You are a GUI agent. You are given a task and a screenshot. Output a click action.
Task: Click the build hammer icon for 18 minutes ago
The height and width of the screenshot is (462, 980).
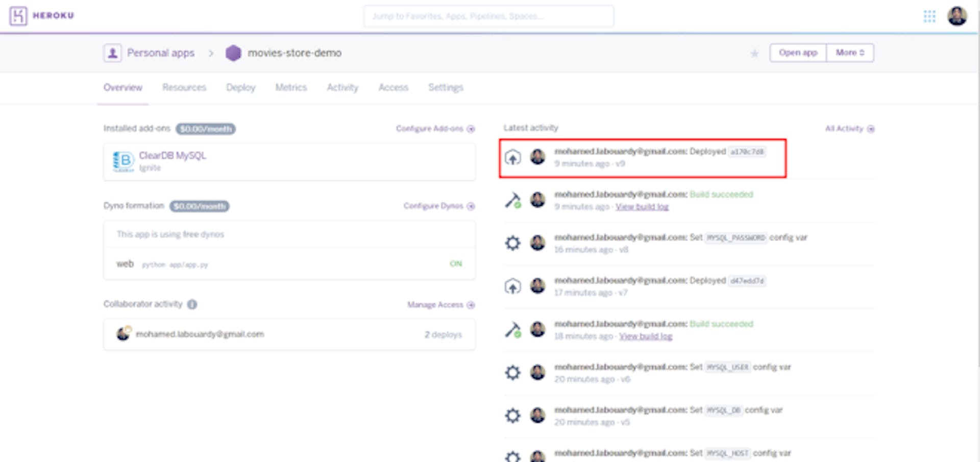click(x=512, y=330)
